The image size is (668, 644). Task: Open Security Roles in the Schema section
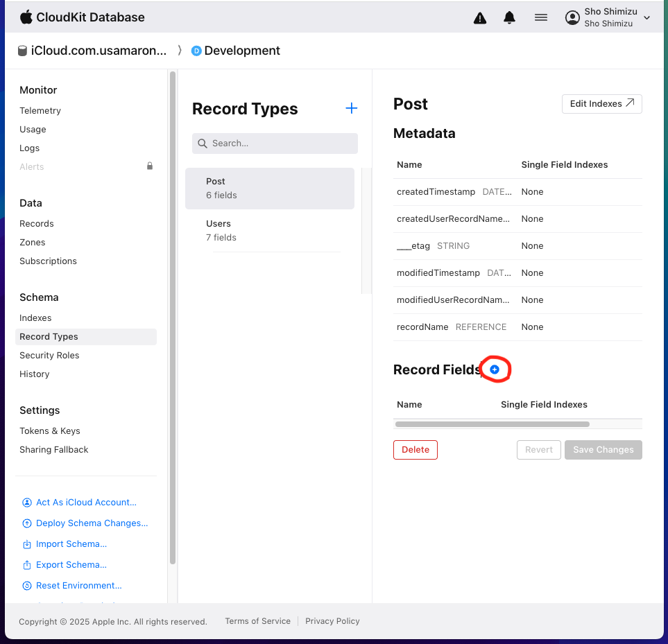(x=49, y=355)
